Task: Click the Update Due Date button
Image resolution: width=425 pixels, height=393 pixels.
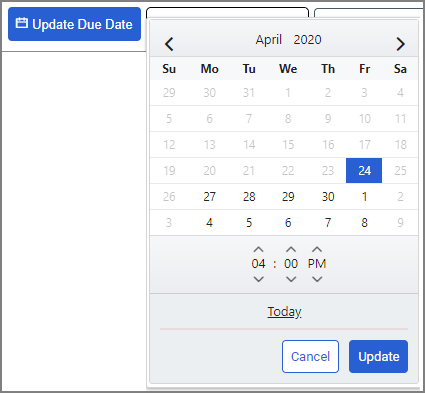Action: pyautogui.click(x=74, y=24)
